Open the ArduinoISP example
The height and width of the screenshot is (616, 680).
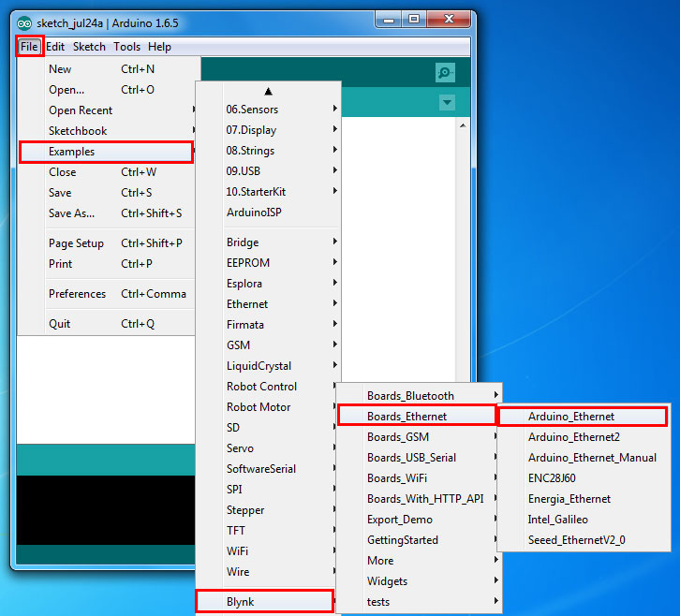coord(268,213)
